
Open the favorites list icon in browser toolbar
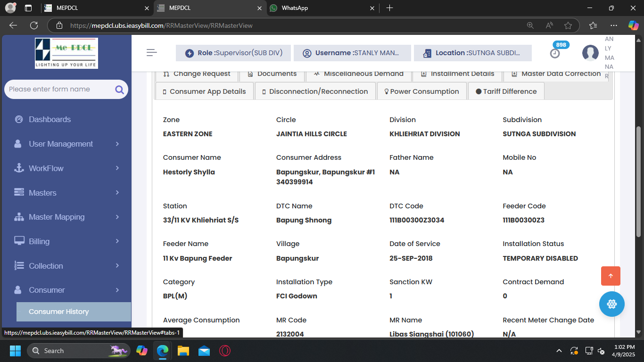[x=593, y=25]
